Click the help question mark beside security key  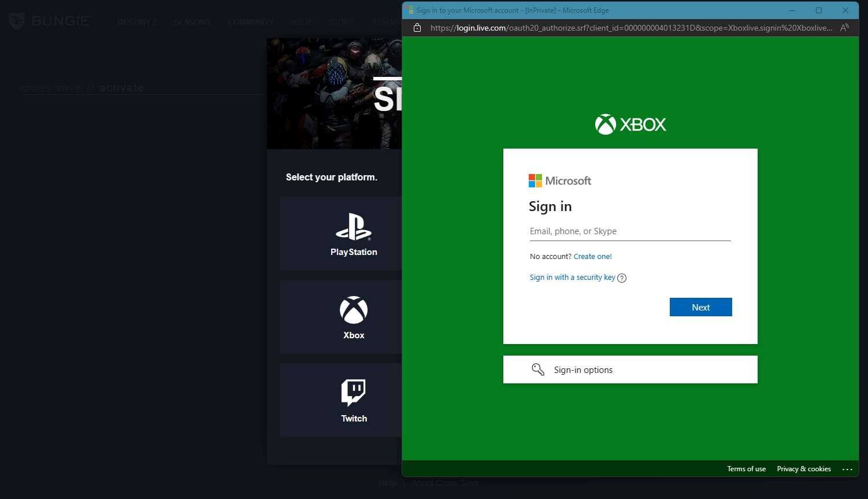[622, 278]
